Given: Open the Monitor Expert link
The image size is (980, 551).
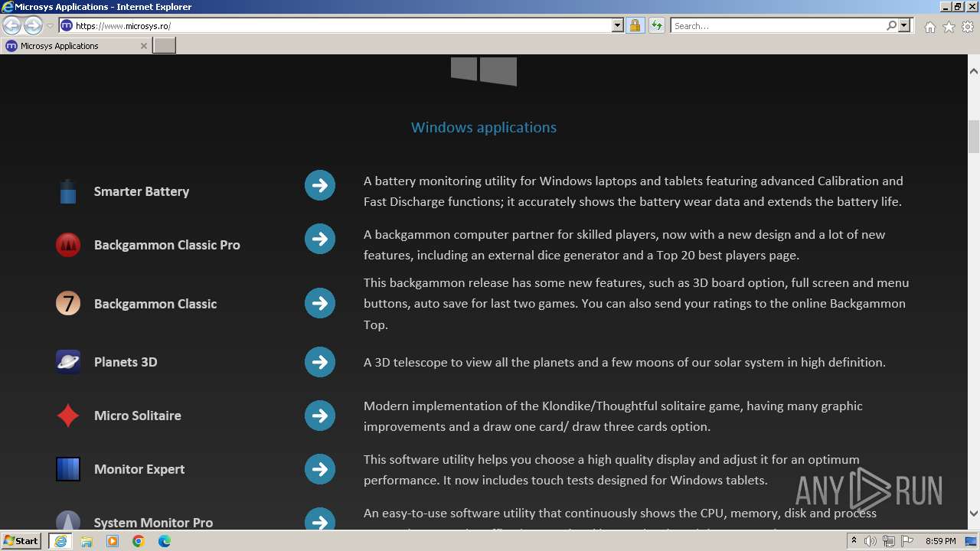Looking at the screenshot, I should [139, 469].
